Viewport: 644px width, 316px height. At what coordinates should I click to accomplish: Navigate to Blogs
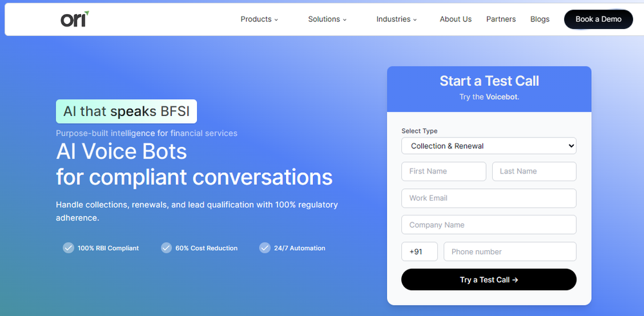540,19
